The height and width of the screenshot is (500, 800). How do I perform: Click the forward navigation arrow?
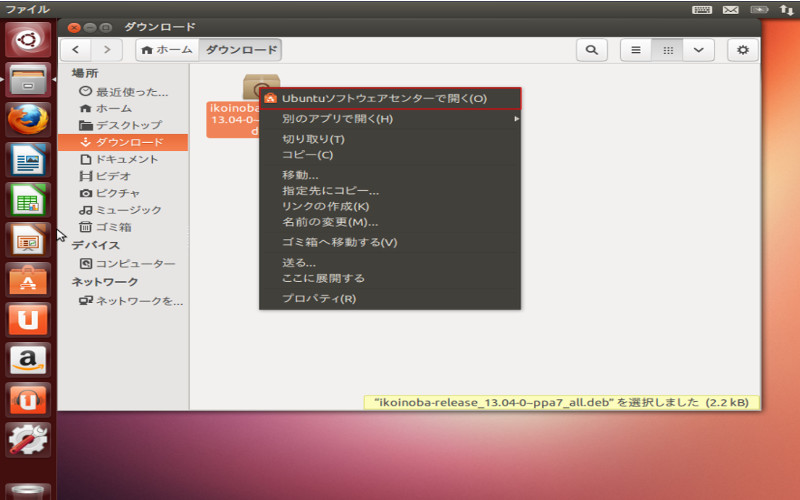107,49
